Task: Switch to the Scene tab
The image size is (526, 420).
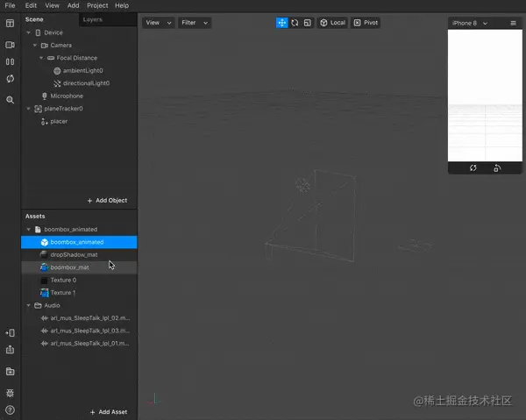Action: 34,19
